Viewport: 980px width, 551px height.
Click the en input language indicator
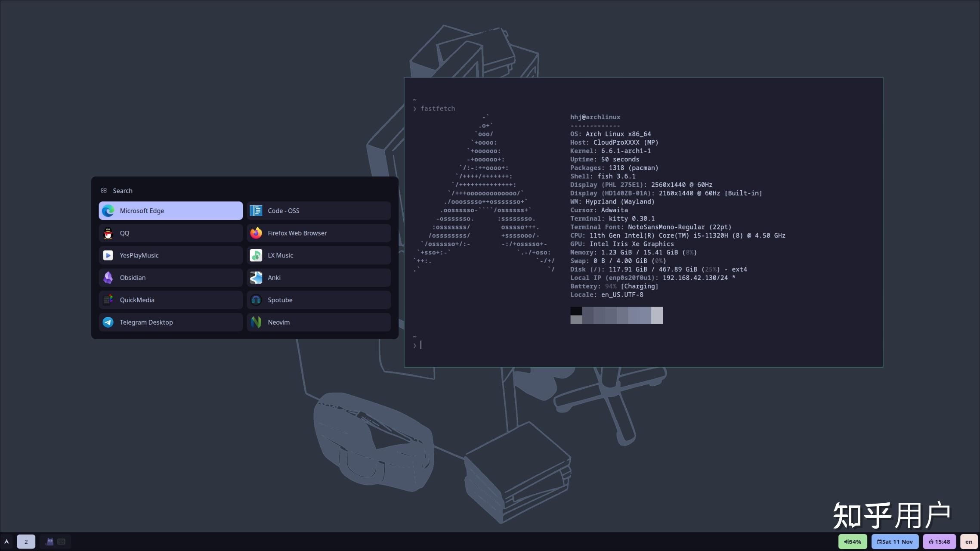968,542
